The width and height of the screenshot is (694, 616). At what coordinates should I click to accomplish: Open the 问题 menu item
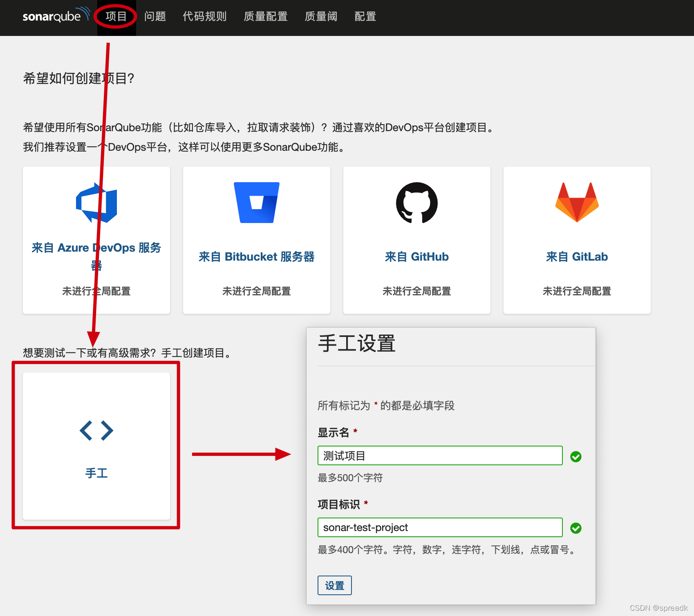point(155,16)
